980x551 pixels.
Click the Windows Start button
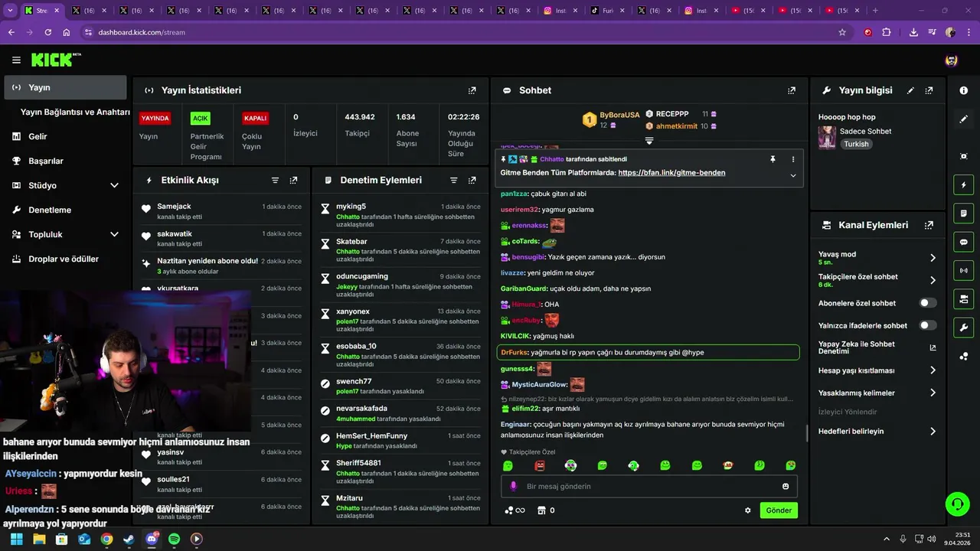tap(16, 539)
